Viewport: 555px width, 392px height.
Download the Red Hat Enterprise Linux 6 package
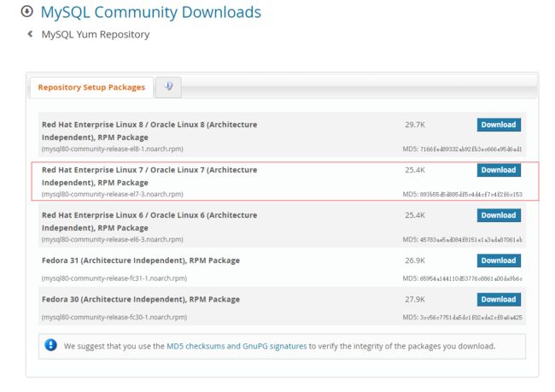pos(499,215)
